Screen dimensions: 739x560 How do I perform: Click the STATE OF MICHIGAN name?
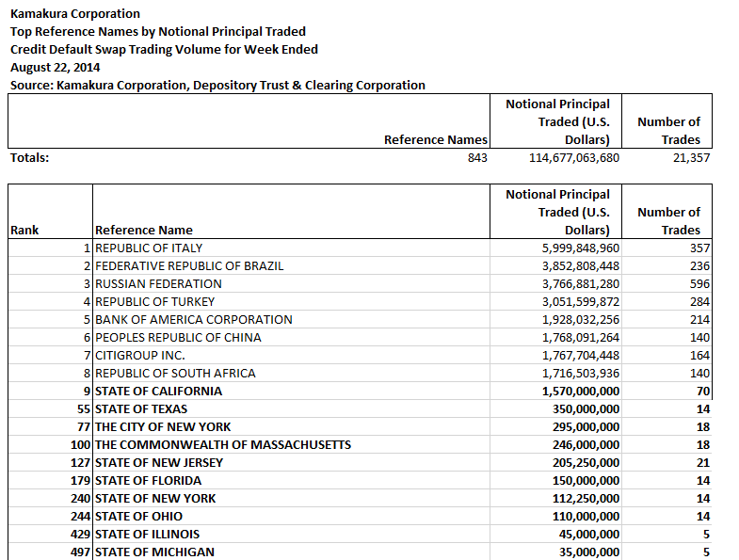tap(154, 552)
